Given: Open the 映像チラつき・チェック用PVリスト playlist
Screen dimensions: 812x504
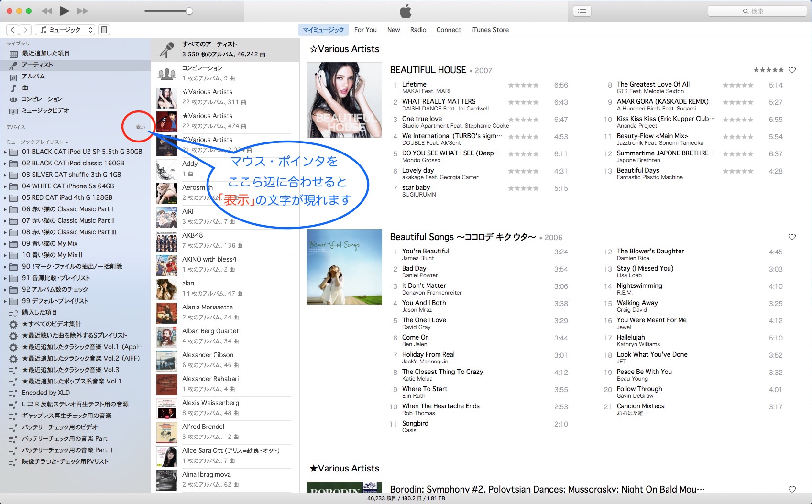Looking at the screenshot, I should 76,462.
